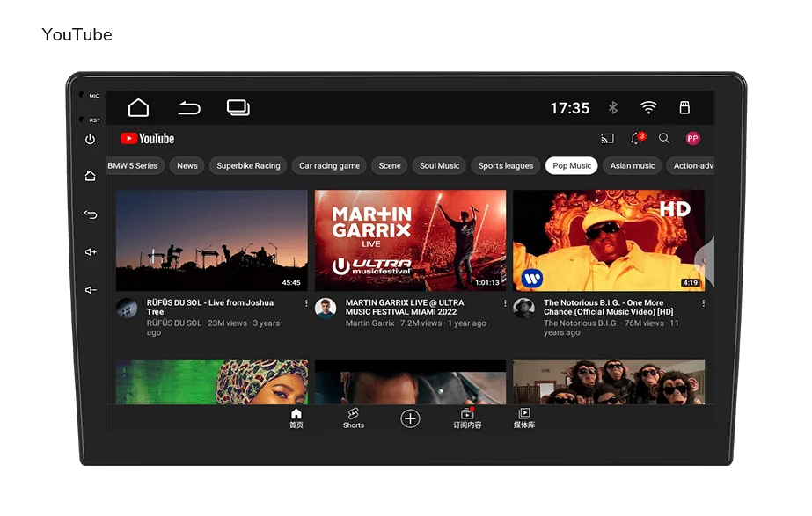Tap the Android home icon in top bar
Viewport: 812px width, 516px height.
138,107
